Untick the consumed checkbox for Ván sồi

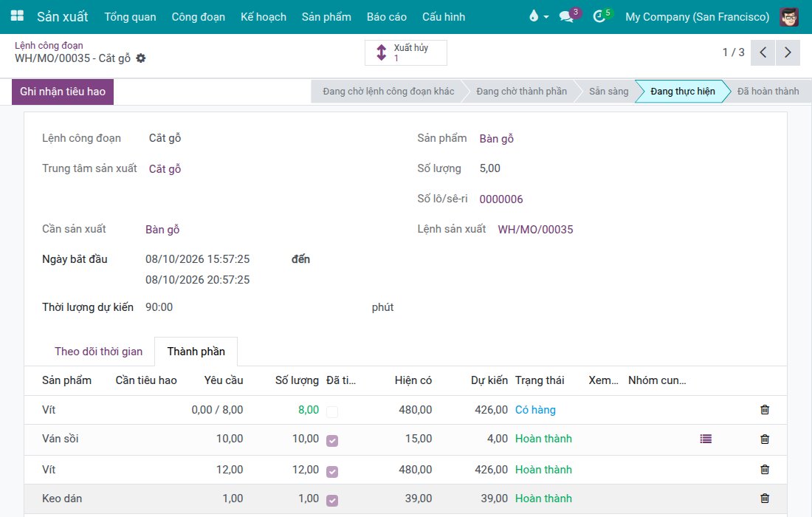[x=332, y=440]
